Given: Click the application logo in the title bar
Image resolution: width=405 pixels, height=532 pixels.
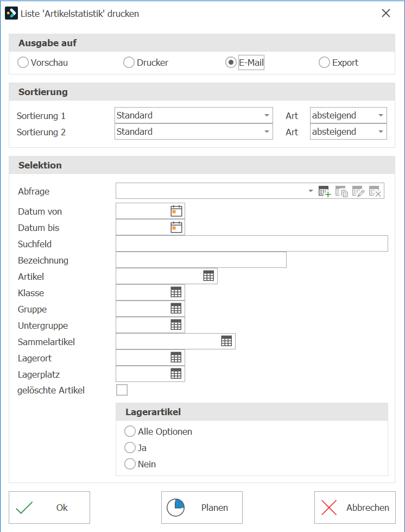Looking at the screenshot, I should 11,14.
